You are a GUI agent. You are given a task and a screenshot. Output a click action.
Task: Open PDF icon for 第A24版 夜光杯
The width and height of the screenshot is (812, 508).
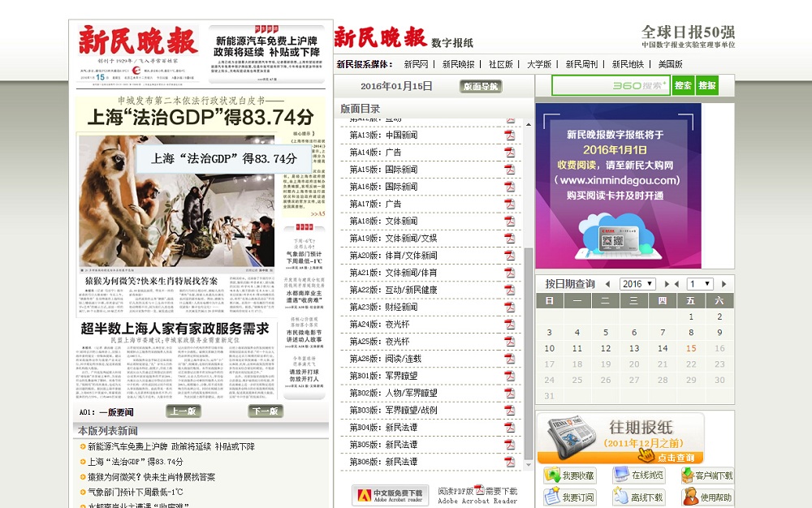tap(510, 324)
